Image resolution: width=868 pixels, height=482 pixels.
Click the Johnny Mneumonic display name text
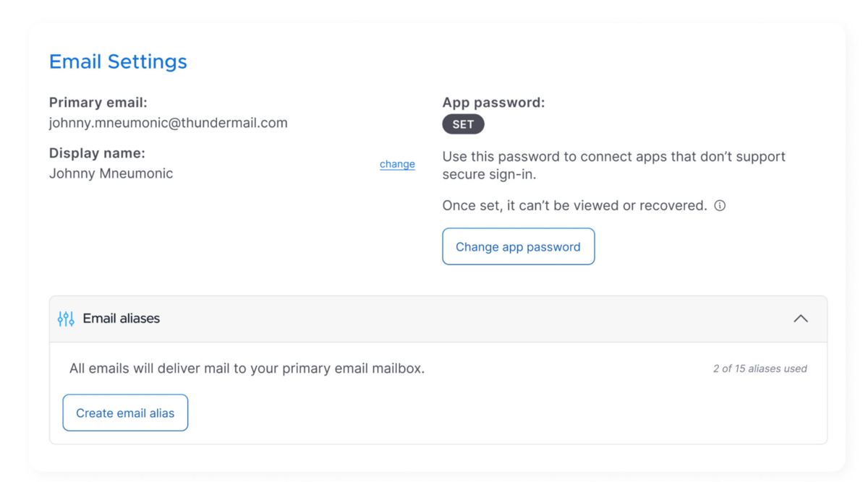(111, 173)
